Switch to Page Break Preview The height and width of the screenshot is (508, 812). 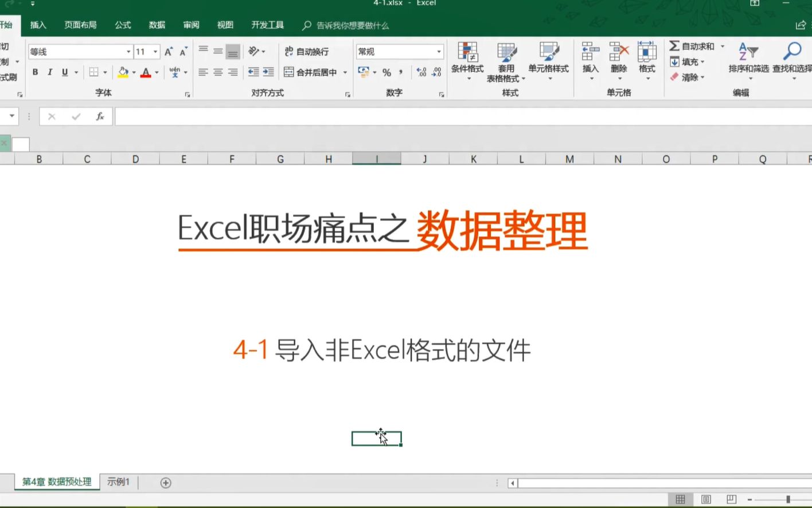click(731, 499)
